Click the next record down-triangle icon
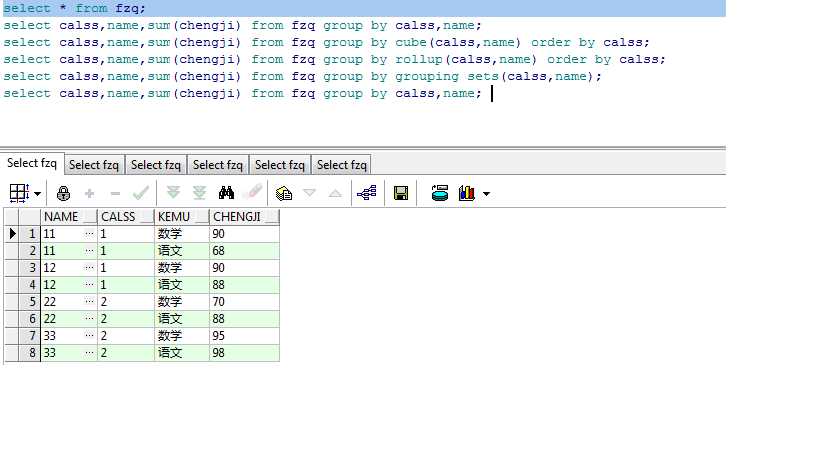The height and width of the screenshot is (460, 819). click(x=309, y=193)
